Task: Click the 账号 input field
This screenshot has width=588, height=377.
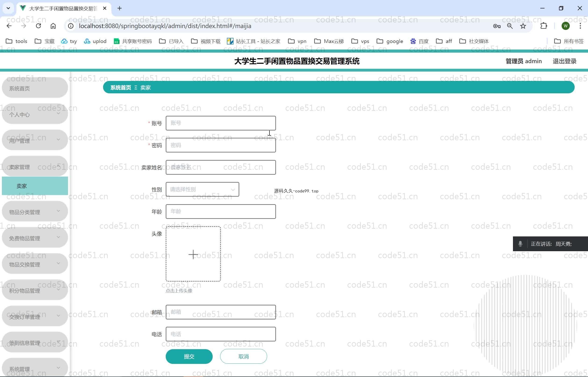Action: pos(221,123)
